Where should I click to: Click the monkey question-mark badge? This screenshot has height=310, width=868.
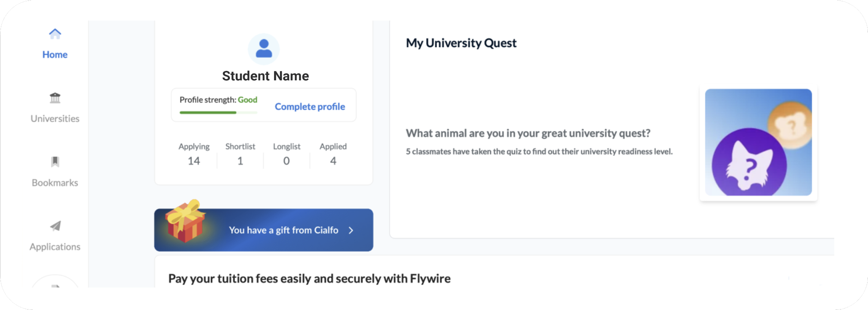[x=791, y=124]
